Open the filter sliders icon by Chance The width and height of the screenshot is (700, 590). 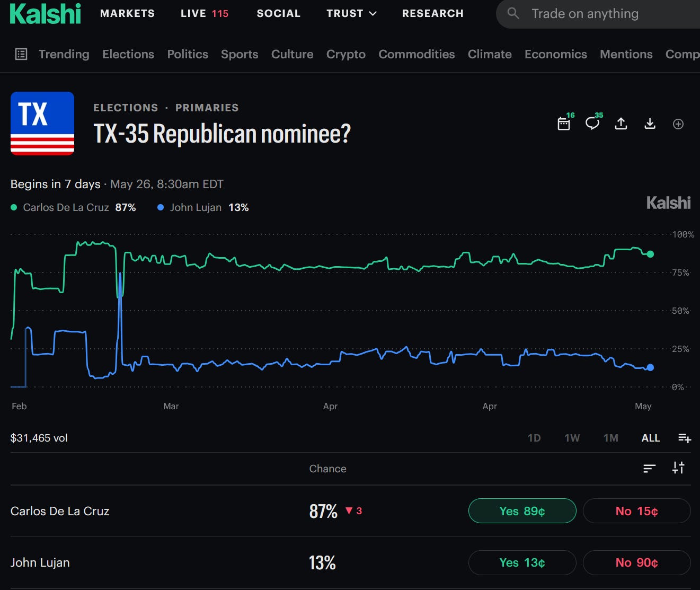[x=678, y=468]
